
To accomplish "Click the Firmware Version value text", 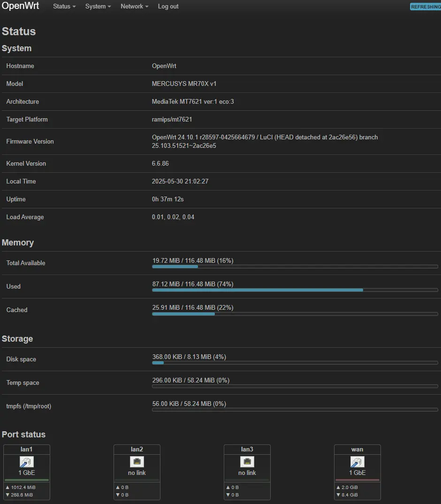I will (x=265, y=141).
